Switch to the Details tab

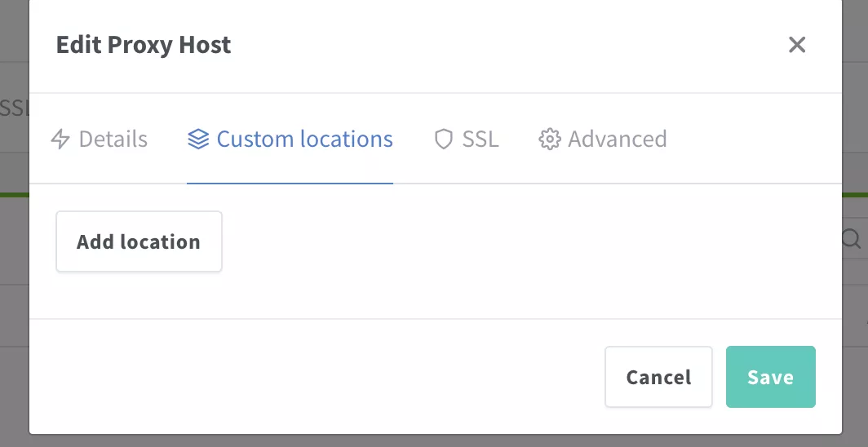pos(113,139)
